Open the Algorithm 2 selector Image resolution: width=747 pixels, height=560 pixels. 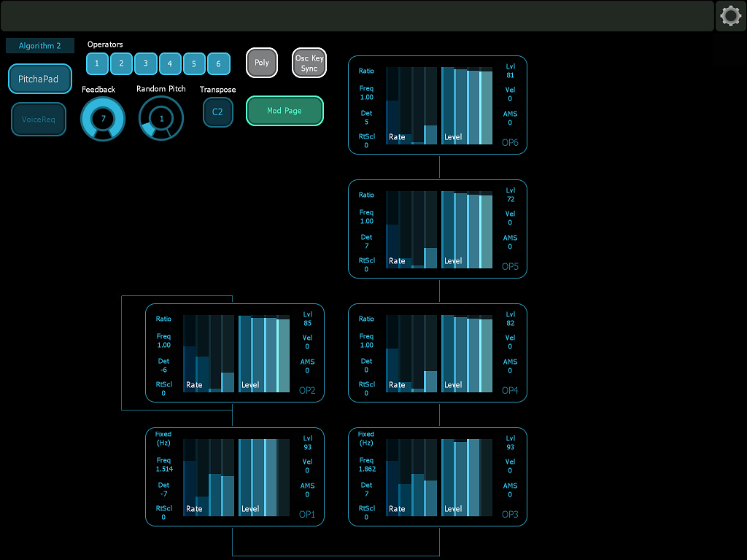(40, 46)
